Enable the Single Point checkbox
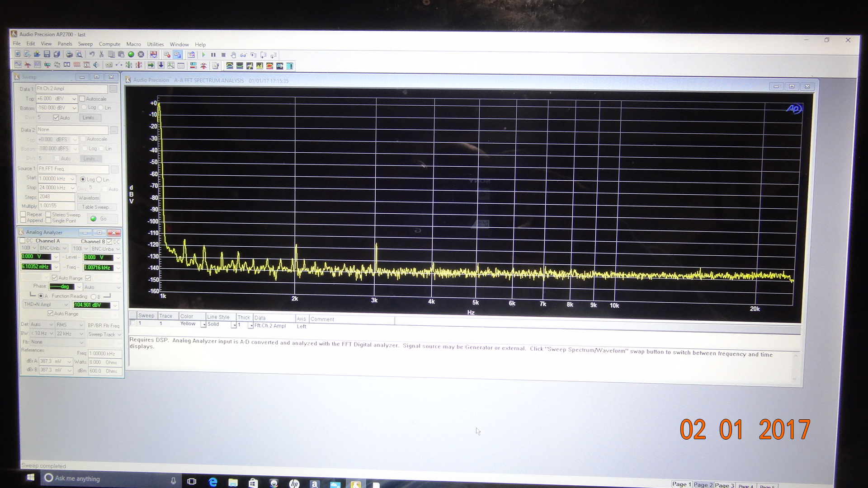 (48, 220)
